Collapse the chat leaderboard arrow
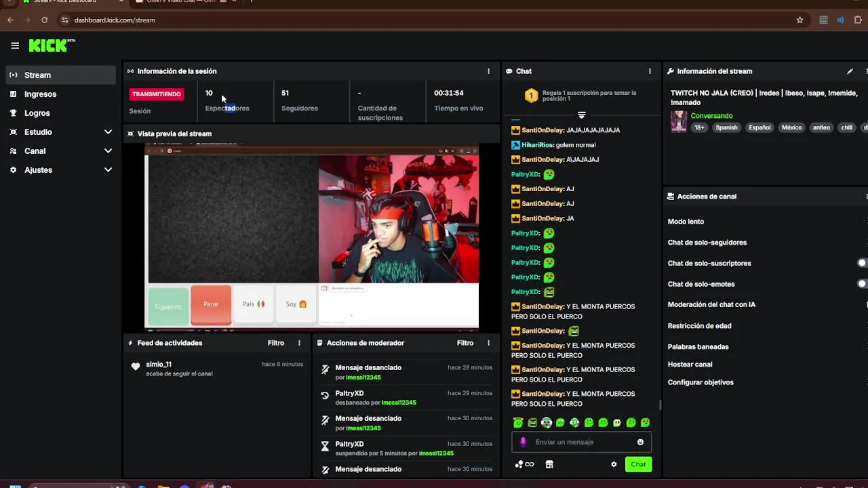The image size is (868, 488). 581,115
